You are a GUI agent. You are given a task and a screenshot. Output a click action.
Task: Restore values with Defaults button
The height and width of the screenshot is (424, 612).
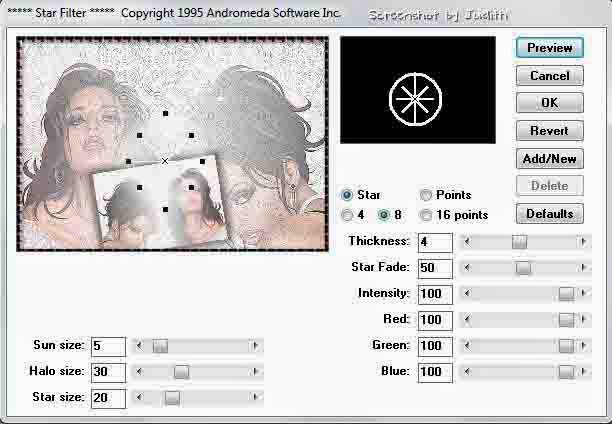[550, 214]
